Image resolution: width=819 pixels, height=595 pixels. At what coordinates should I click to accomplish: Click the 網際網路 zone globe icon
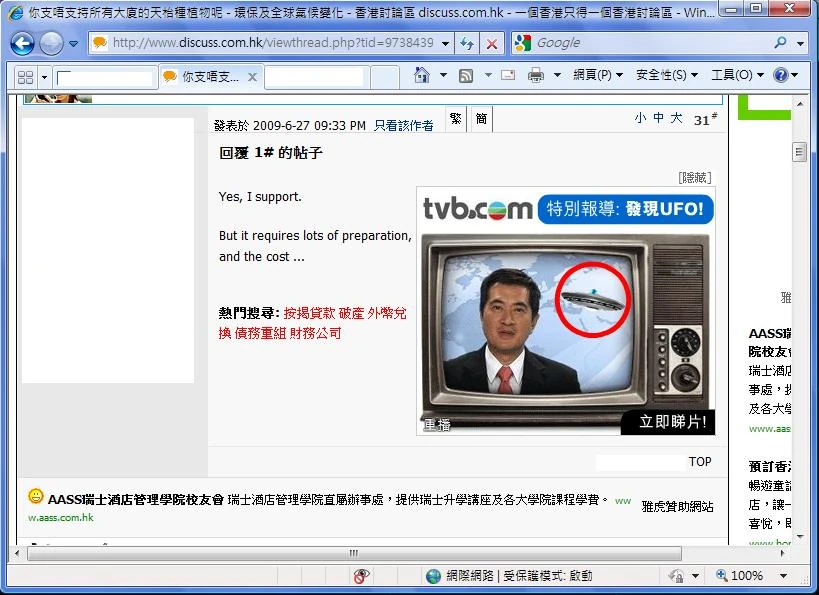(433, 576)
